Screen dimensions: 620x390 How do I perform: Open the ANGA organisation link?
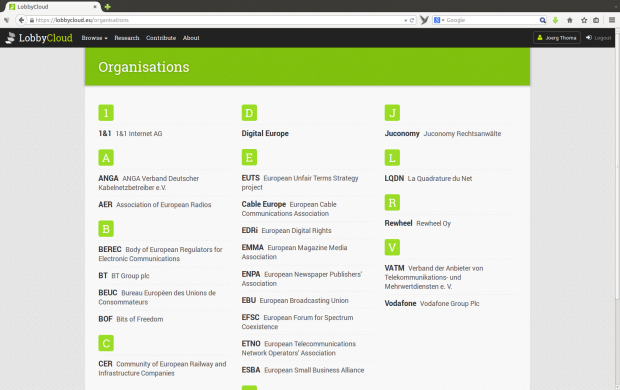click(148, 183)
